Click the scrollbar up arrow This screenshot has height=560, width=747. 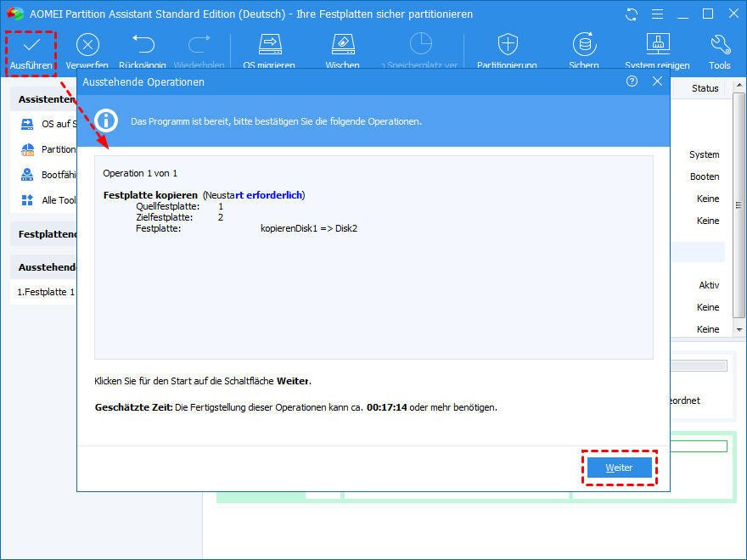click(x=739, y=86)
